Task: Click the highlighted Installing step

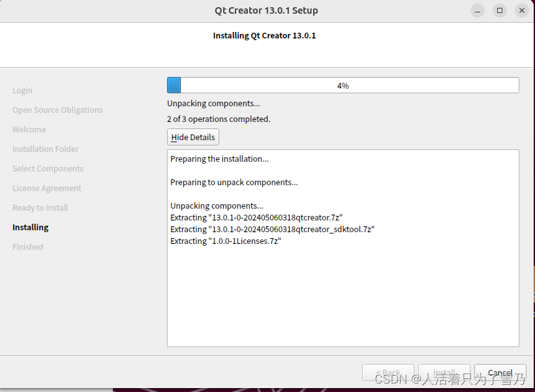Action: [x=30, y=227]
